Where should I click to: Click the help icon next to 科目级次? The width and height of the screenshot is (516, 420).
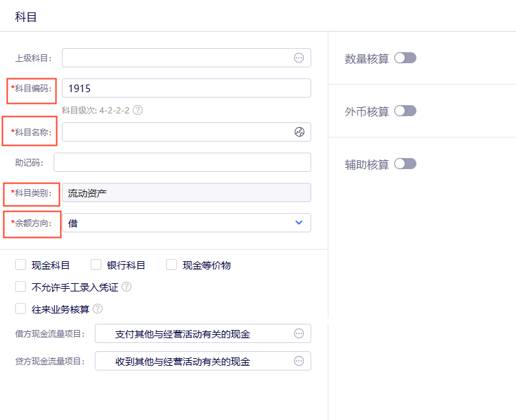[137, 110]
